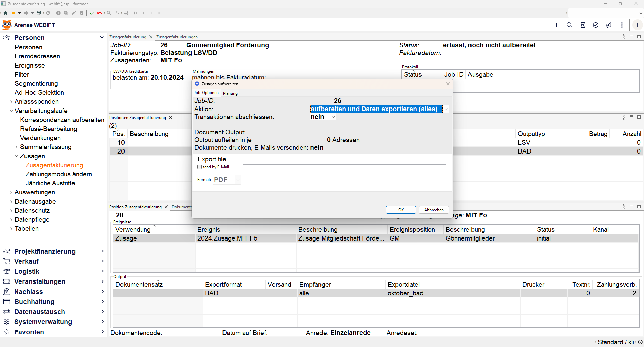The height and width of the screenshot is (347, 644).
Task: Click the red undo arrow icon
Action: point(99,13)
